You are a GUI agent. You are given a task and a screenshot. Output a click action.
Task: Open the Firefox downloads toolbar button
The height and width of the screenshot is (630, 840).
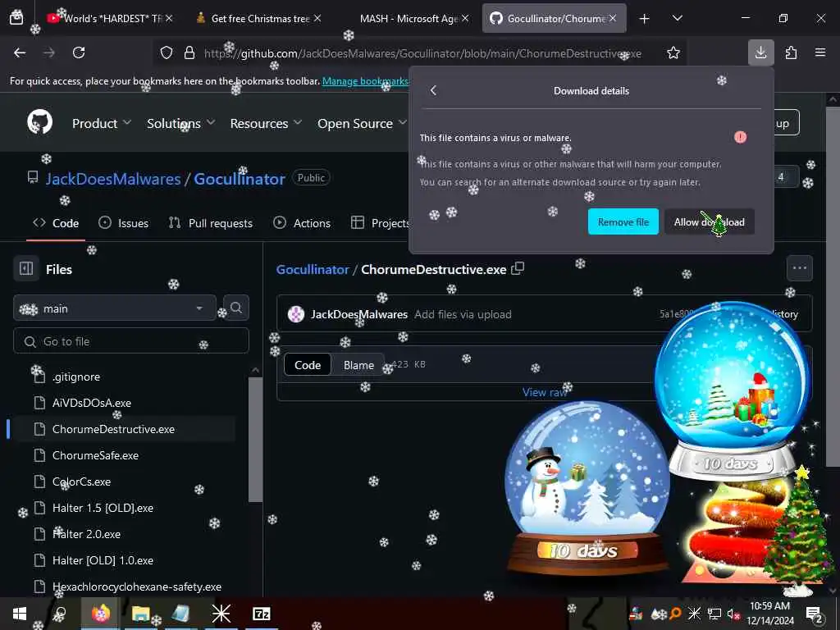point(760,52)
